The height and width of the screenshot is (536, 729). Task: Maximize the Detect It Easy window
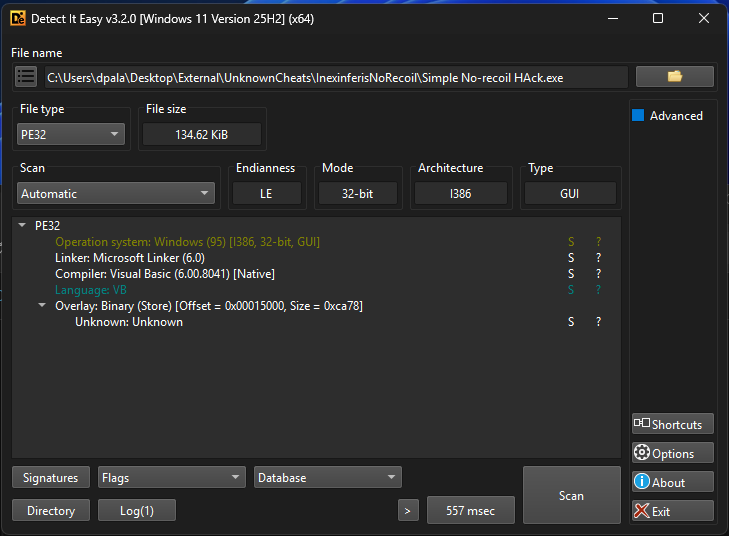pos(658,19)
